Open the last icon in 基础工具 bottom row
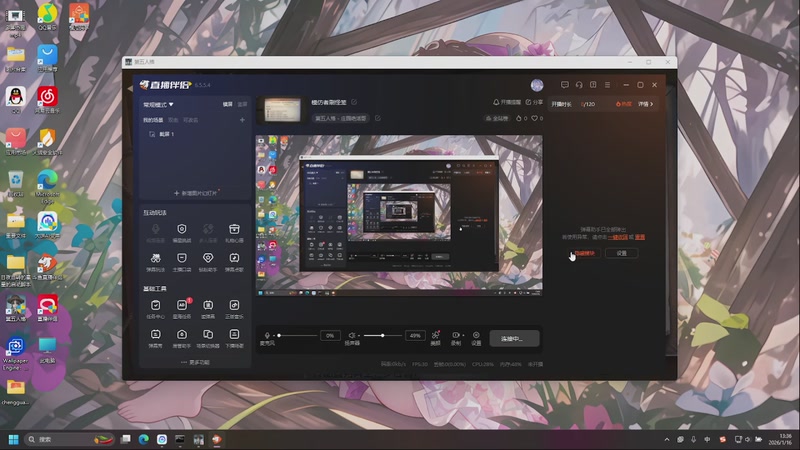This screenshot has height=450, width=800. 234,334
